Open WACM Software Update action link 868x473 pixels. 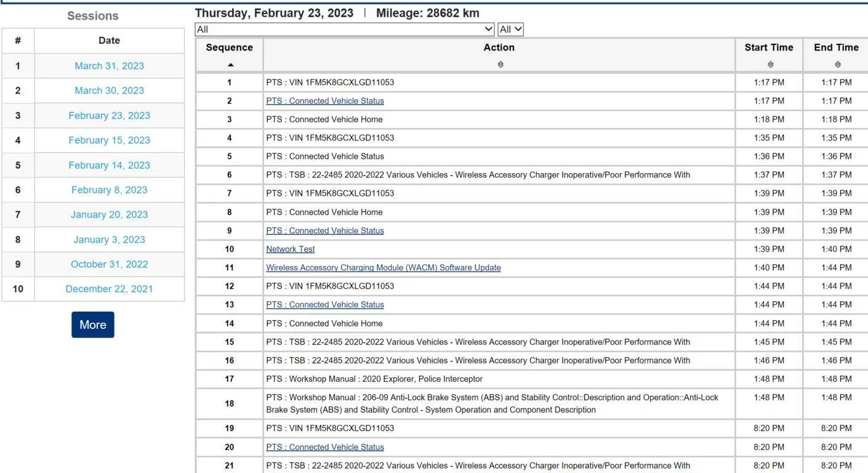pyautogui.click(x=384, y=267)
